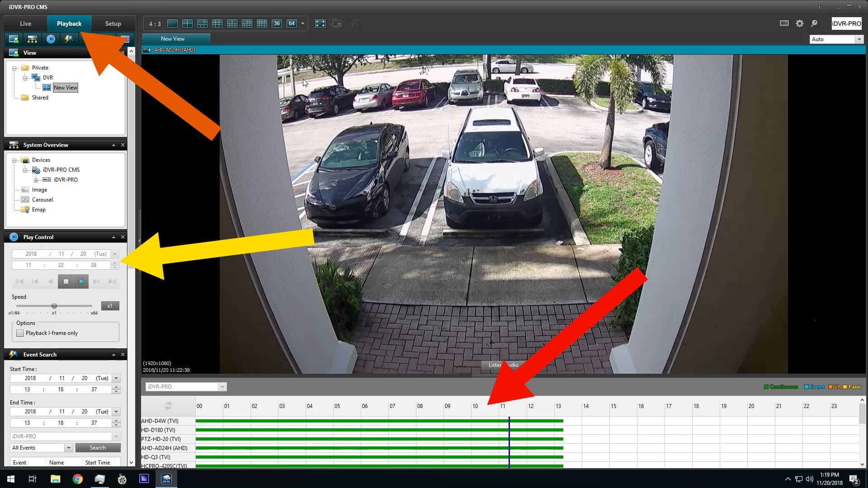Click the settings gear icon top-right
Image resolution: width=868 pixels, height=488 pixels.
point(799,23)
